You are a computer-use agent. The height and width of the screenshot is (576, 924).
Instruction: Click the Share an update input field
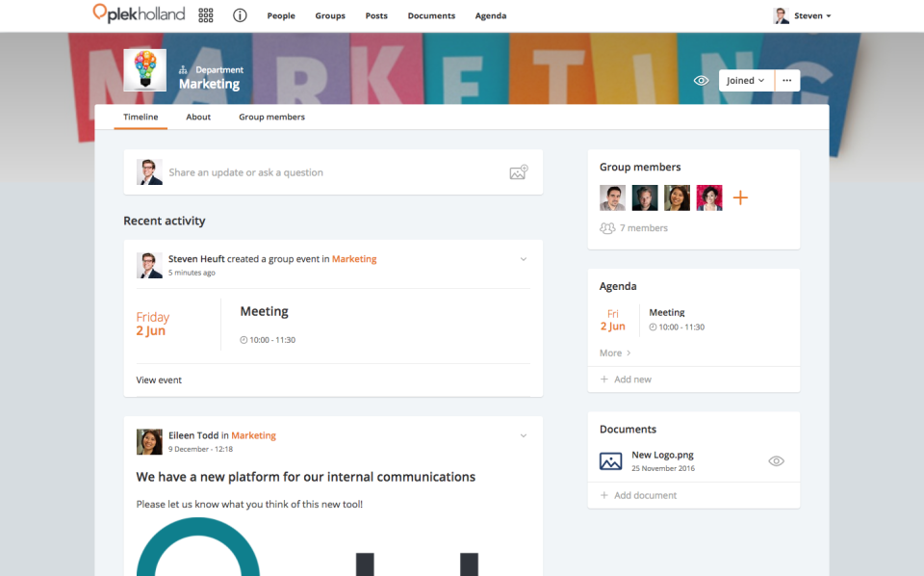(x=333, y=172)
